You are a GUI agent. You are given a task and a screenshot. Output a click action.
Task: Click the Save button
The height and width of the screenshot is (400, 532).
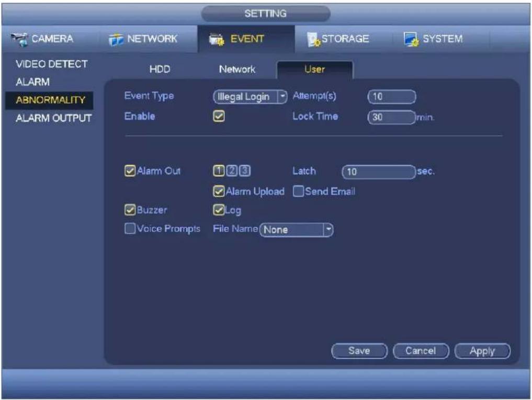tap(359, 351)
